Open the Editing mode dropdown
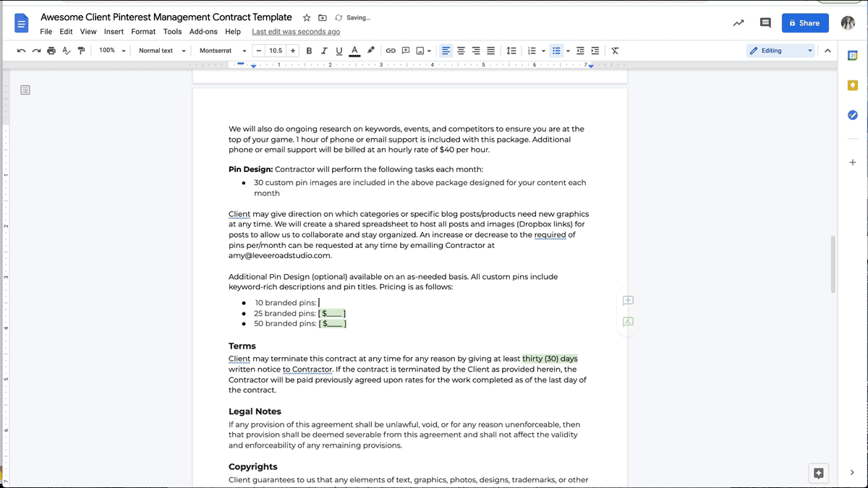Image resolution: width=868 pixels, height=488 pixels. tap(781, 51)
